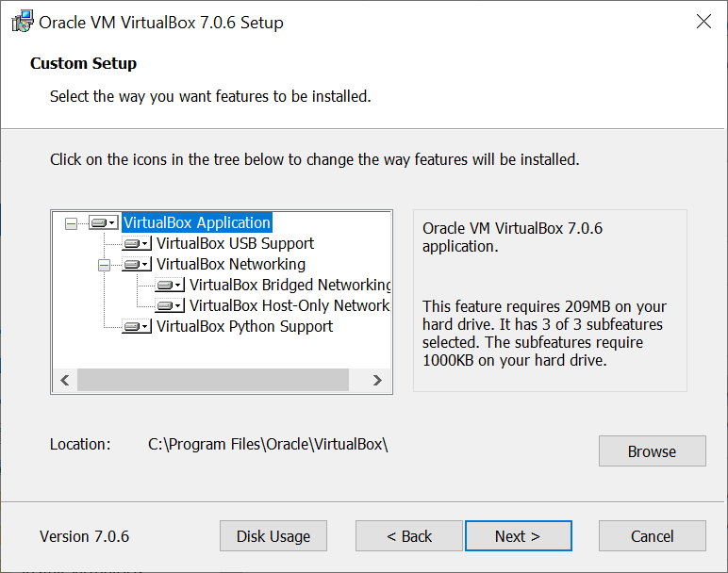Image resolution: width=728 pixels, height=573 pixels.
Task: Open the Disk Usage dialog
Action: 273,536
